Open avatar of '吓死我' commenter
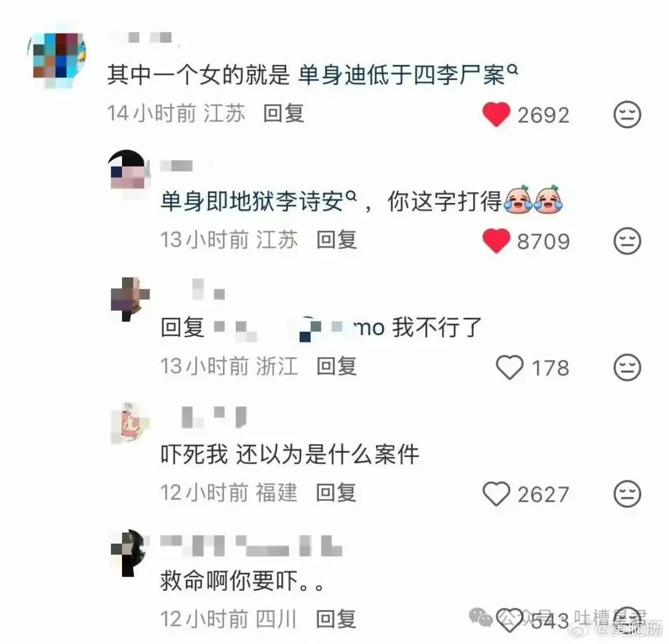The width and height of the screenshot is (669, 644). point(129,424)
